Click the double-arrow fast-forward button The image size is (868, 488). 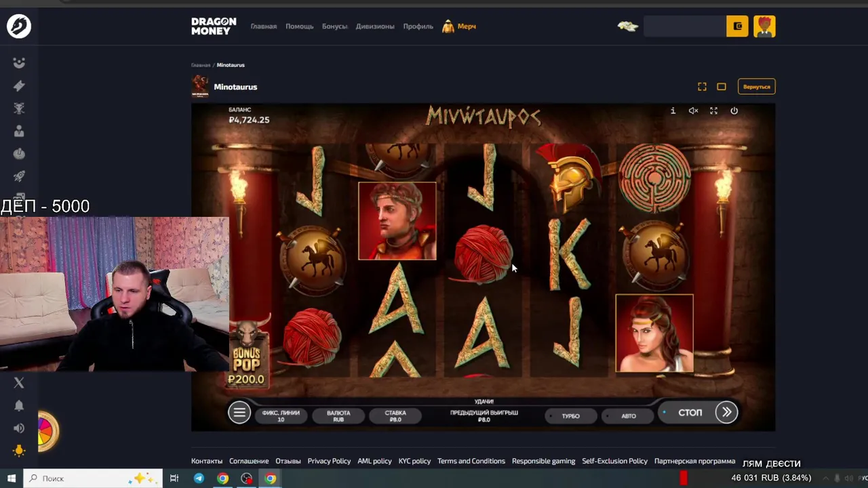click(726, 412)
